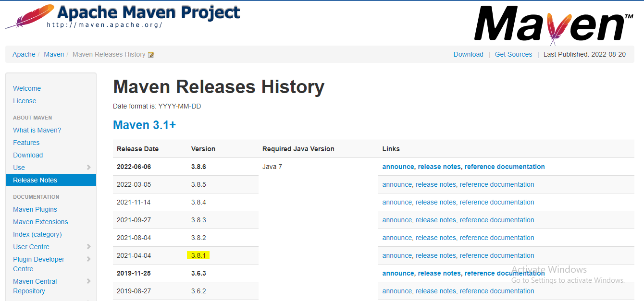The width and height of the screenshot is (644, 301).
Task: Open release notes for version 3.8.6
Action: [x=439, y=167]
